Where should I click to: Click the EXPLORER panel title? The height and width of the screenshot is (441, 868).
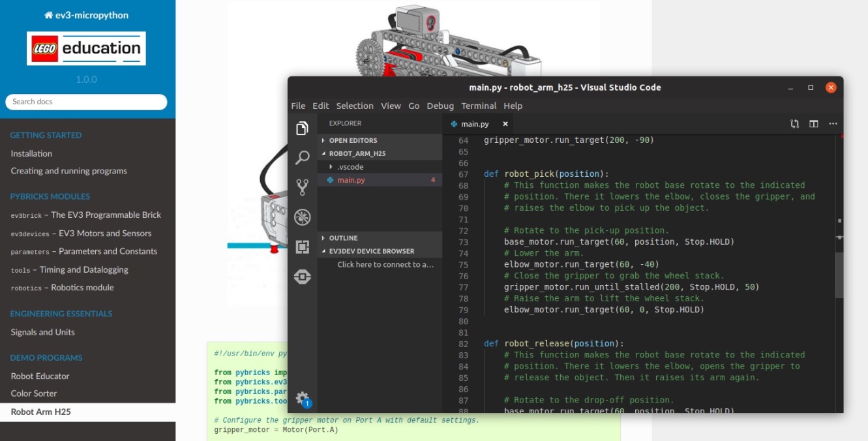pyautogui.click(x=345, y=123)
